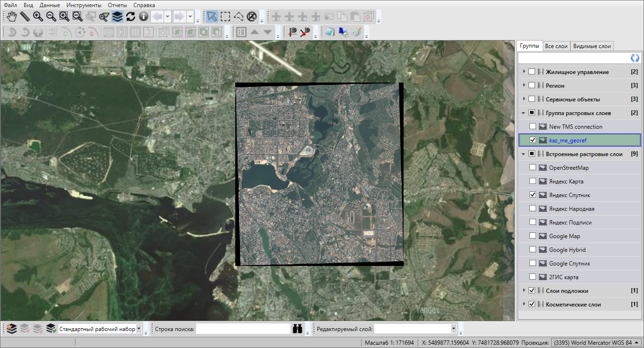The width and height of the screenshot is (644, 348).
Task: Open the paint palette style icon
Action: tap(356, 32)
